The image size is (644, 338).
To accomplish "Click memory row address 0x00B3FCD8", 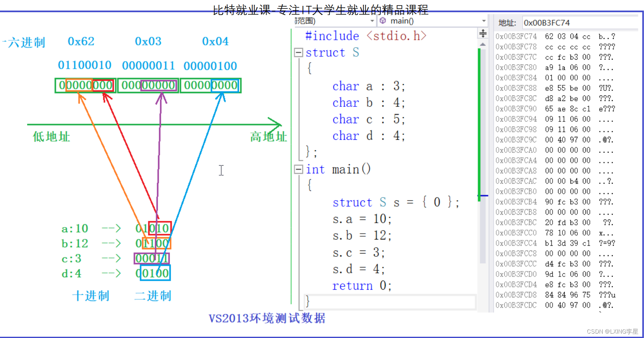I will [516, 295].
